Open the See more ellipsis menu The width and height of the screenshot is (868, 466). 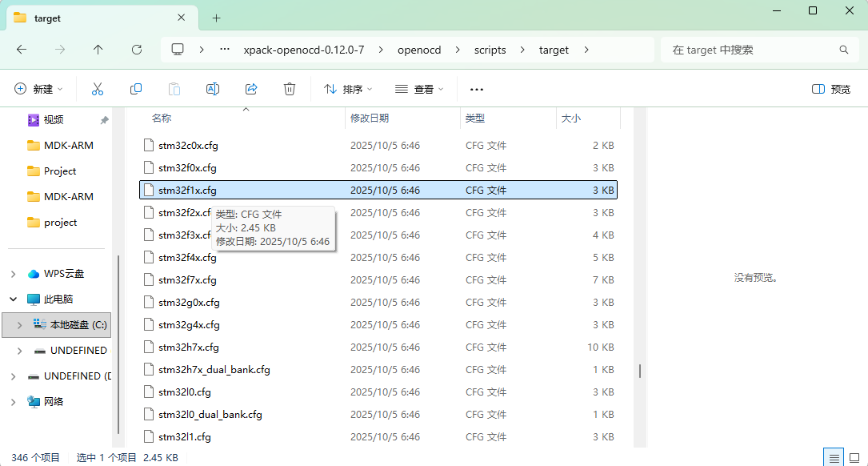(x=477, y=89)
